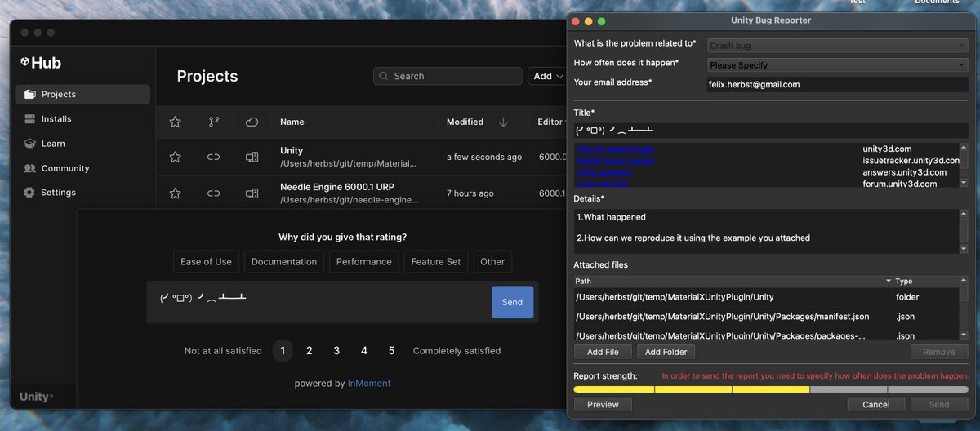Focus the Hub project Search field
The image size is (980, 431).
(x=448, y=76)
